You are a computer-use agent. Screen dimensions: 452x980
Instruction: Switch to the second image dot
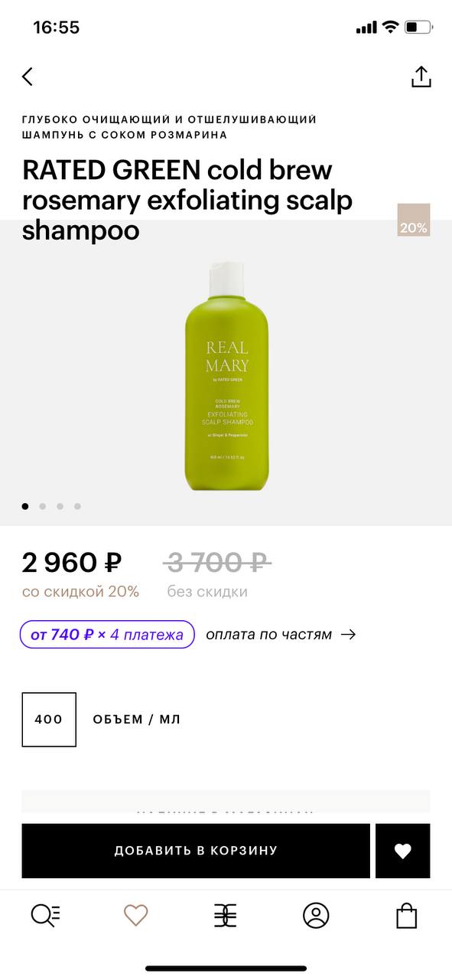click(43, 506)
